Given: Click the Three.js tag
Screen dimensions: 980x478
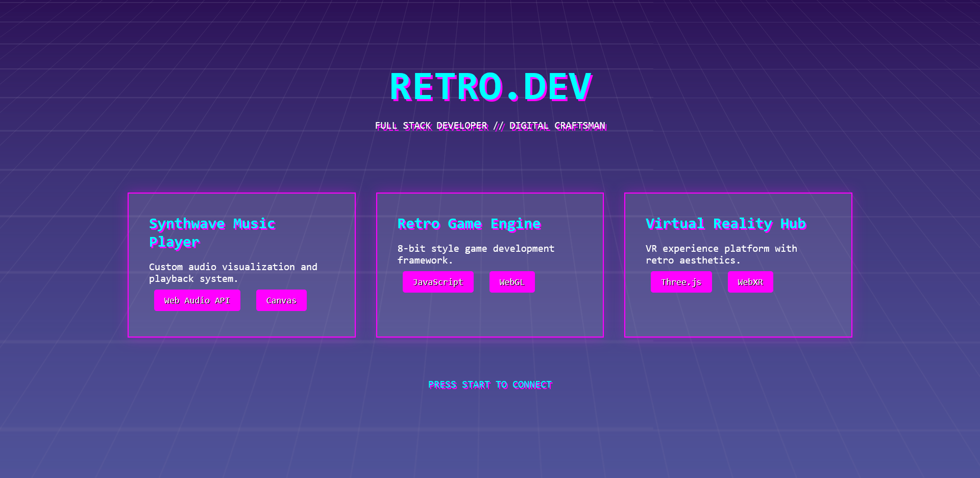Looking at the screenshot, I should click(681, 282).
